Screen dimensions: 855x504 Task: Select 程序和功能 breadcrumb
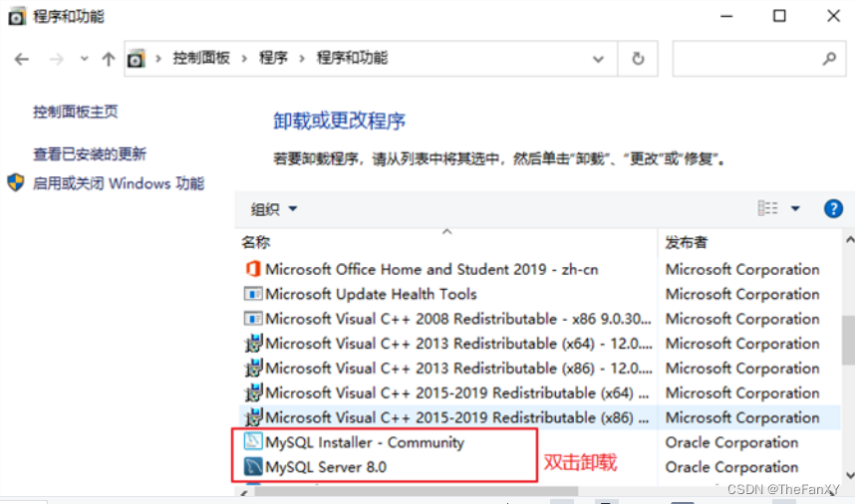352,58
